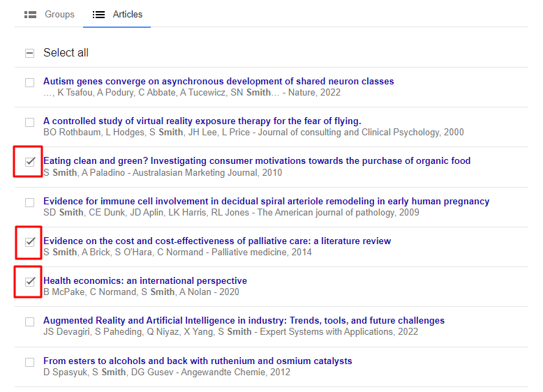Deselect the Health economics article checkbox
Viewport: 543px width, 392px height.
pyautogui.click(x=29, y=282)
